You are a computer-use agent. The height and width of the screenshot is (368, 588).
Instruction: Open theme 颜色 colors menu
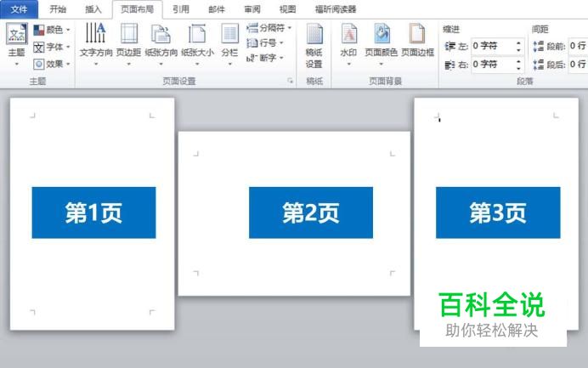pos(52,30)
